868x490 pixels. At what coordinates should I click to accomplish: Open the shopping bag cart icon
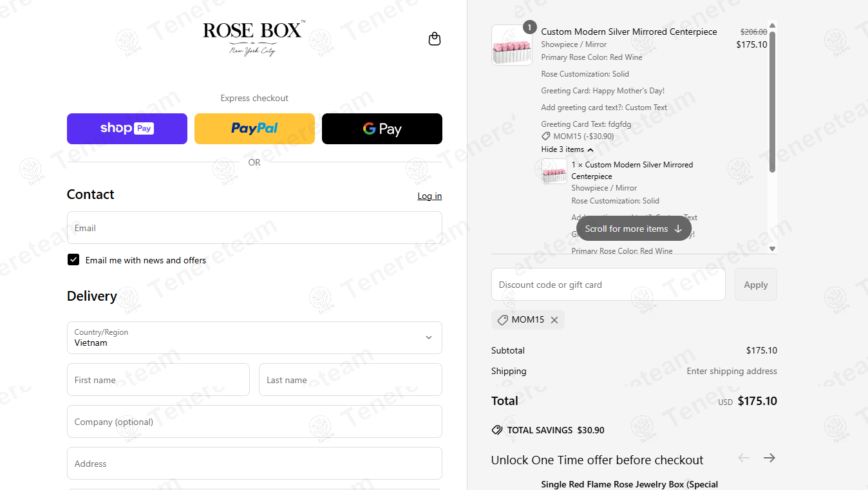click(435, 39)
